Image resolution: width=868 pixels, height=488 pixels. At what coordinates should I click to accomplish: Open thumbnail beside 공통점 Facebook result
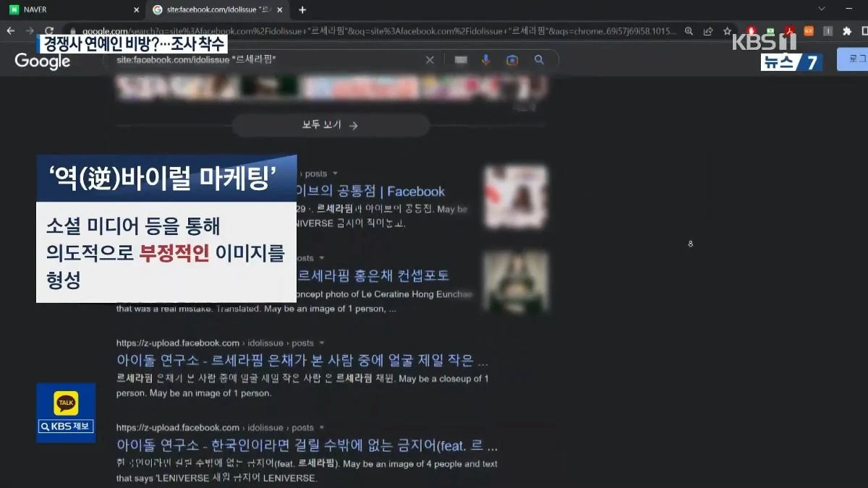coord(516,197)
